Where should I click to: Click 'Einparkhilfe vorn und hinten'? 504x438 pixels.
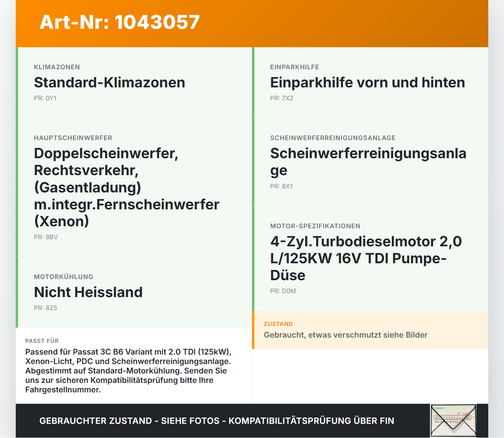[367, 83]
